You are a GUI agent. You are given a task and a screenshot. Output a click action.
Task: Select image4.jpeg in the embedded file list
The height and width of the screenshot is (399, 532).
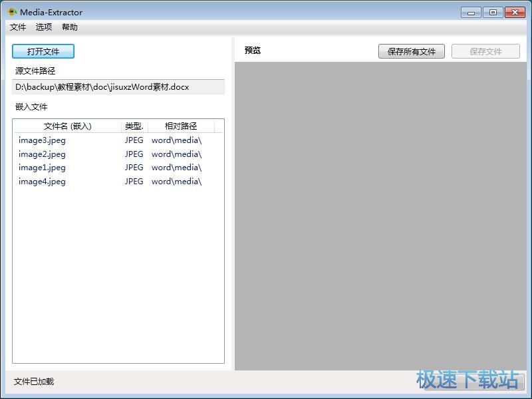point(40,181)
